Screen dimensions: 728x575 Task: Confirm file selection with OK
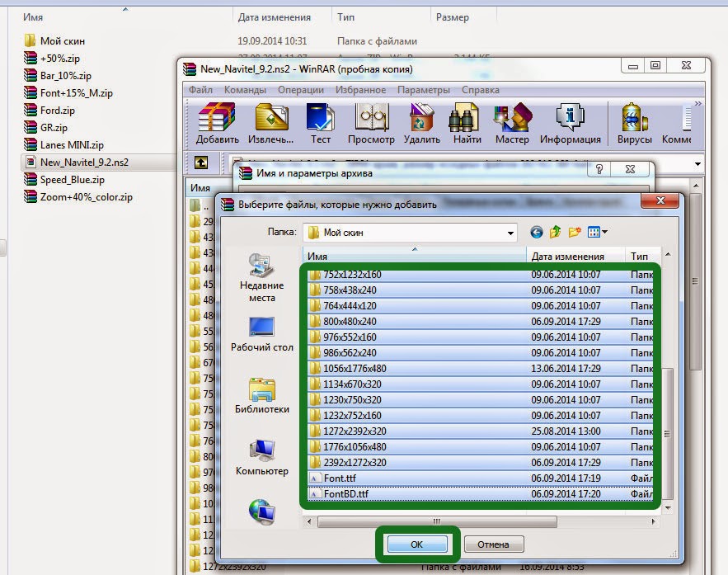(417, 544)
